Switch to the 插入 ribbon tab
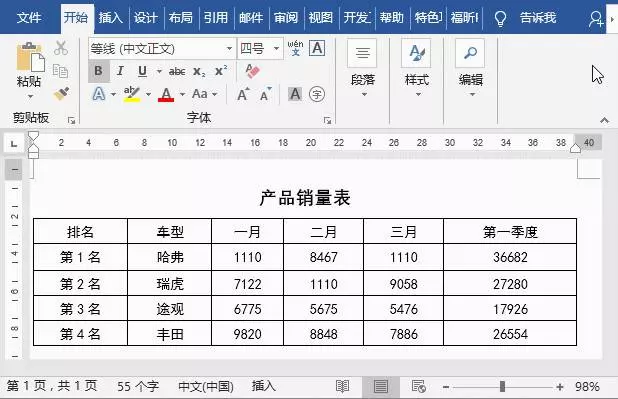This screenshot has width=618, height=399. 111,18
